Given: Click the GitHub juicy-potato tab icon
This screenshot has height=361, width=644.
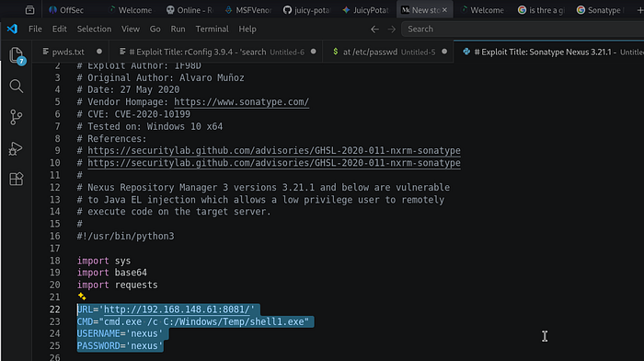Looking at the screenshot, I should point(287,10).
